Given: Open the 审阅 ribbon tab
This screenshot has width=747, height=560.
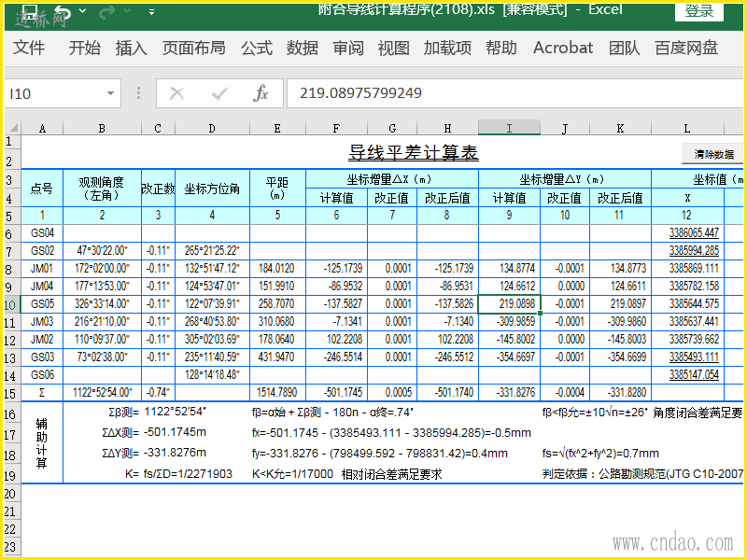Looking at the screenshot, I should click(348, 48).
